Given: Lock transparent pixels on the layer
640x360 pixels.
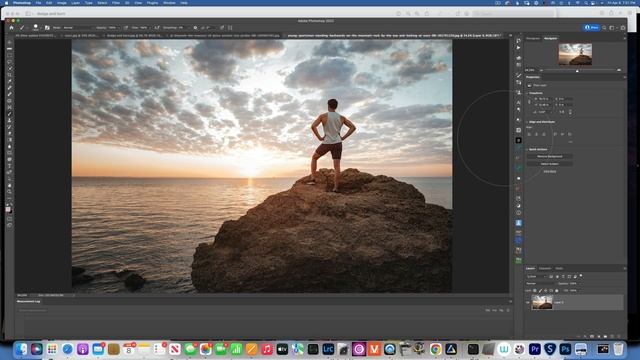Looking at the screenshot, I should tap(535, 291).
